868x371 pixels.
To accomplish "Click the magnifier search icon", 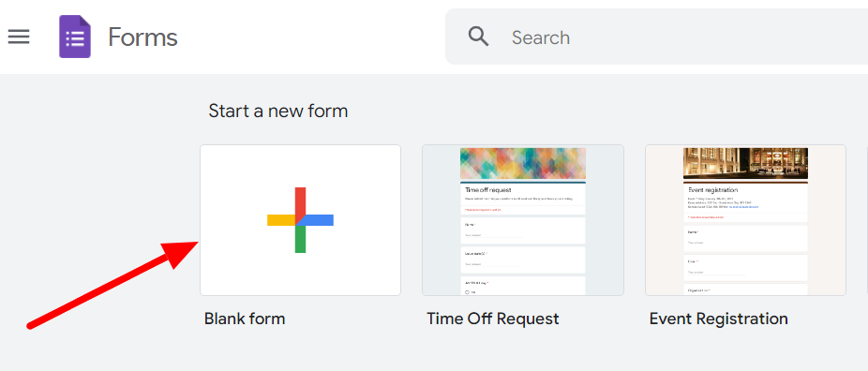I will [x=478, y=37].
